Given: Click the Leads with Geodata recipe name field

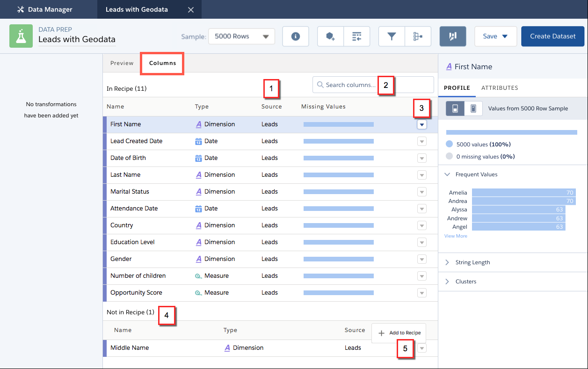Looking at the screenshot, I should [77, 40].
